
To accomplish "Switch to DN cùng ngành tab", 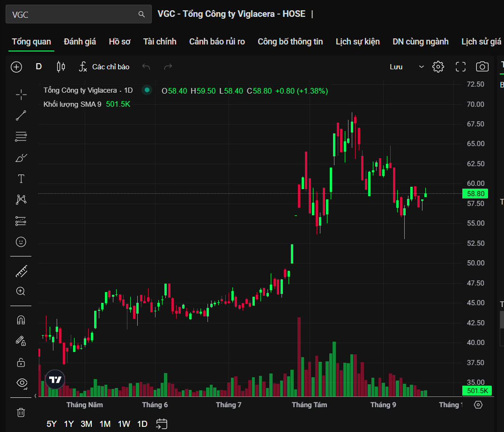I will [x=421, y=42].
